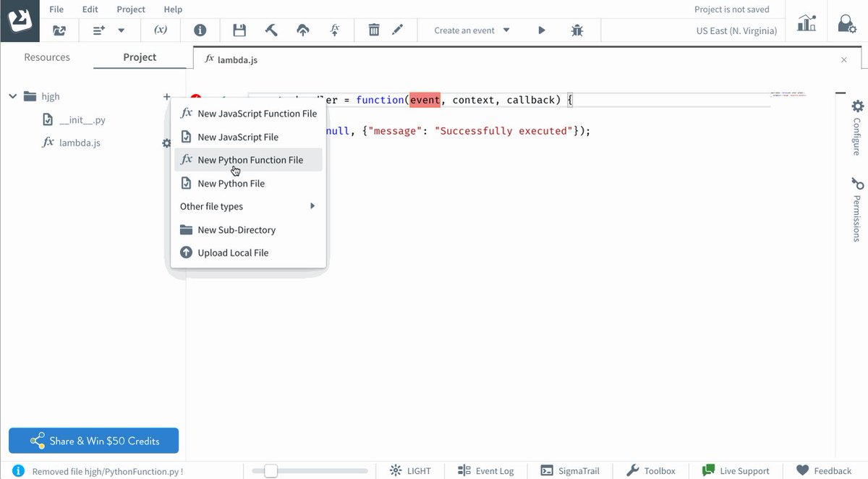
Task: Open the File menu
Action: coord(56,9)
